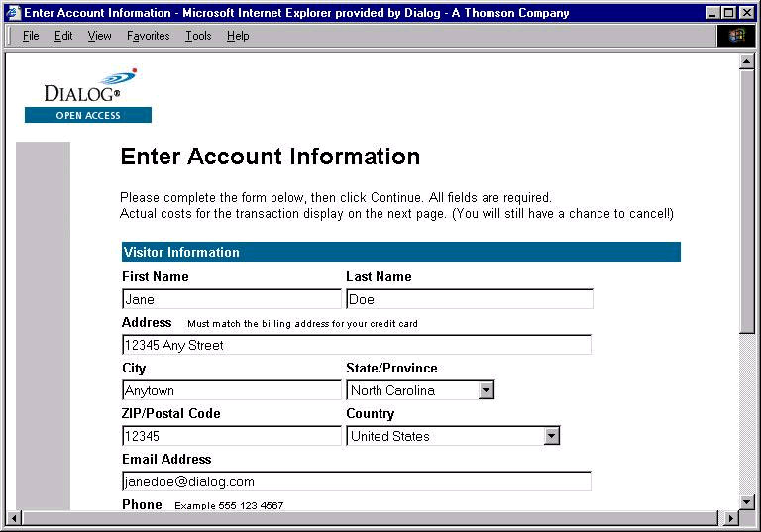The width and height of the screenshot is (761, 532).
Task: Click the 'Must match the billing address' note
Action: [x=302, y=323]
